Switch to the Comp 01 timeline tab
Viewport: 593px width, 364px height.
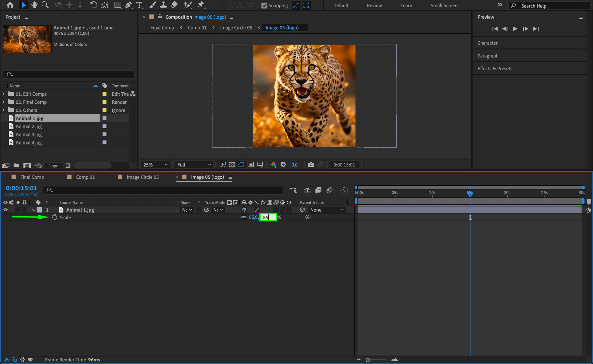point(85,177)
